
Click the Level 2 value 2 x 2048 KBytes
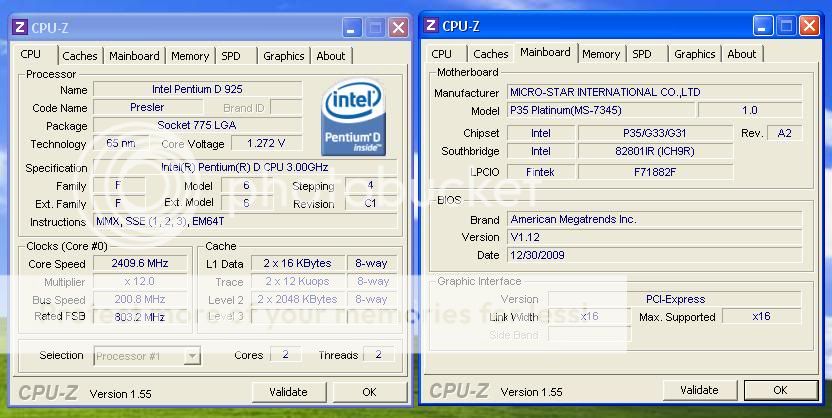pos(298,299)
